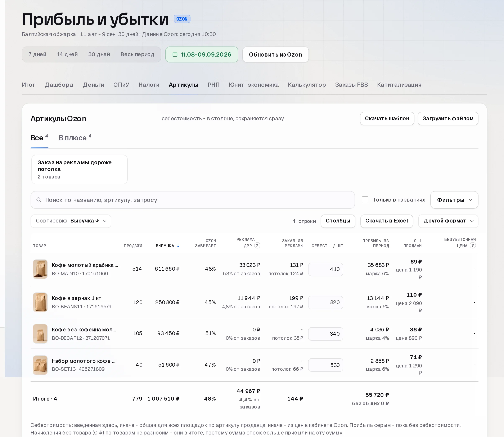Click Скачать шаблон button
Screen dimensions: 504x437
pos(387,119)
